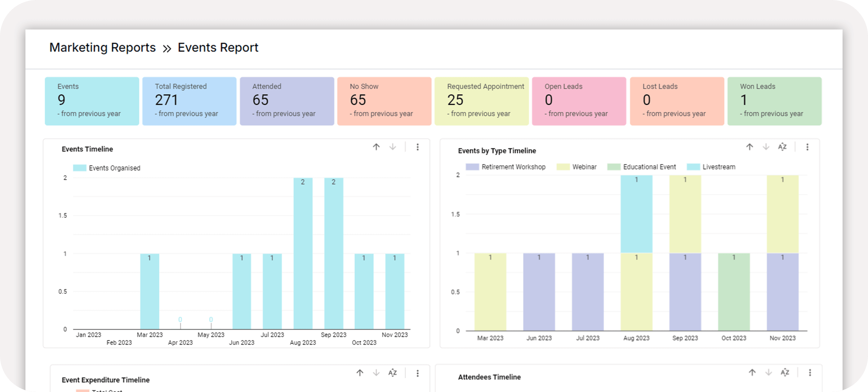Open the Events Timeline three-dot menu
The width and height of the screenshot is (868, 392).
click(x=417, y=147)
